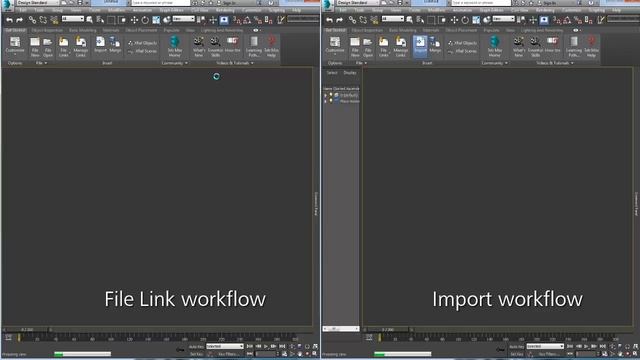Image resolution: width=640 pixels, height=360 pixels.
Task: Click Xref Objects in left window ribbon
Action: pos(142,43)
